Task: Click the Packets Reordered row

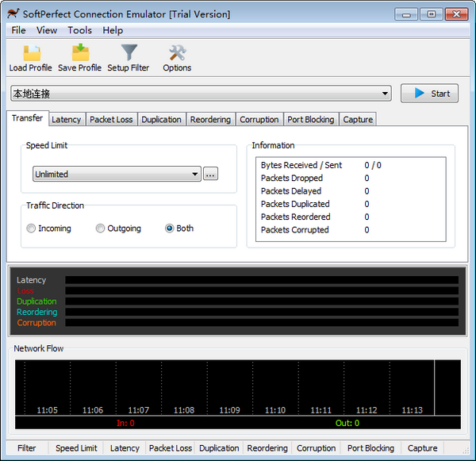Action: pyautogui.click(x=351, y=217)
